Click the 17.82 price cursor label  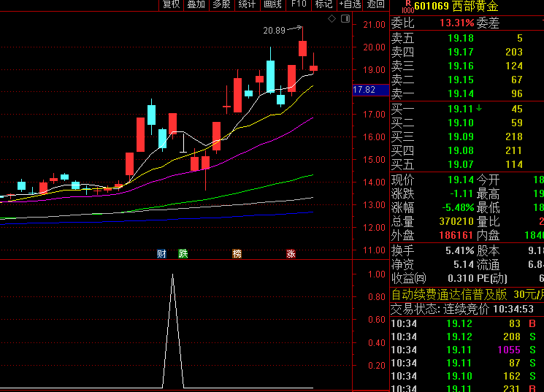[370, 90]
